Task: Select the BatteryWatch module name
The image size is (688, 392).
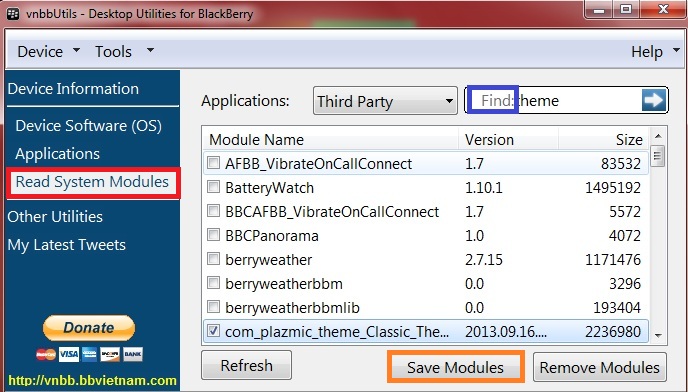Action: [269, 188]
